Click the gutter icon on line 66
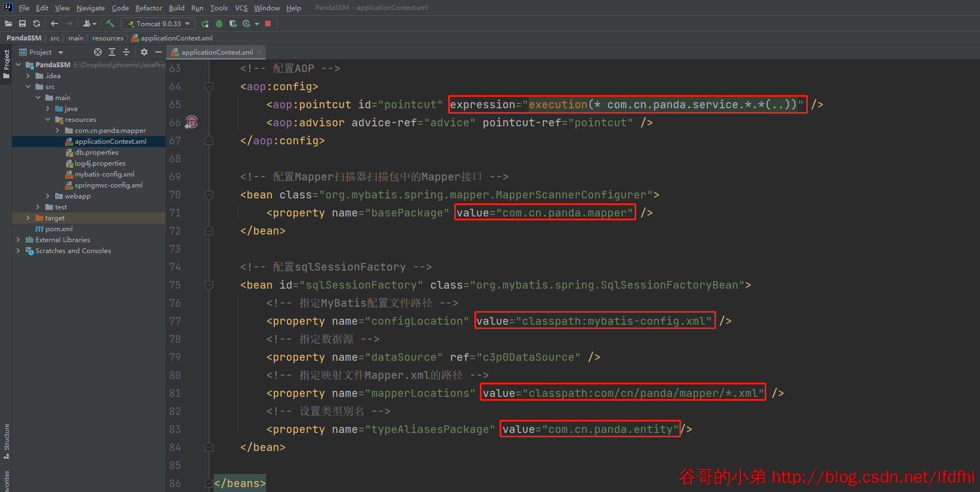The height and width of the screenshot is (492, 980). point(191,122)
